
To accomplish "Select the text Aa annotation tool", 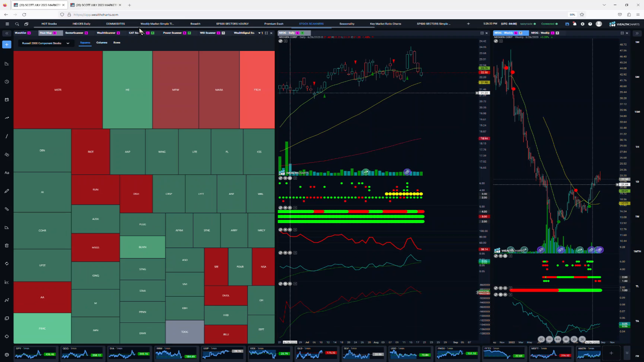I will 7,173.
